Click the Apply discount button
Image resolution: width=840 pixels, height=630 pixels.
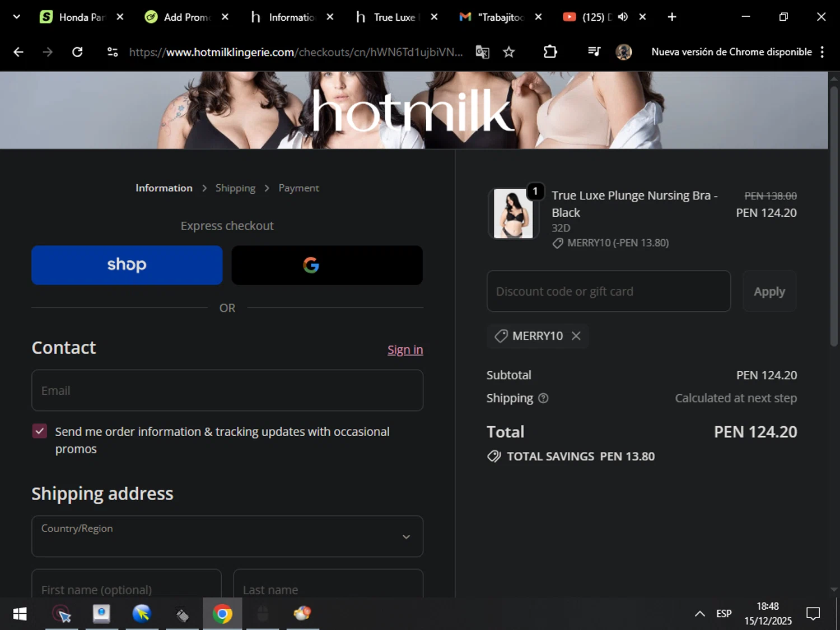[769, 291]
